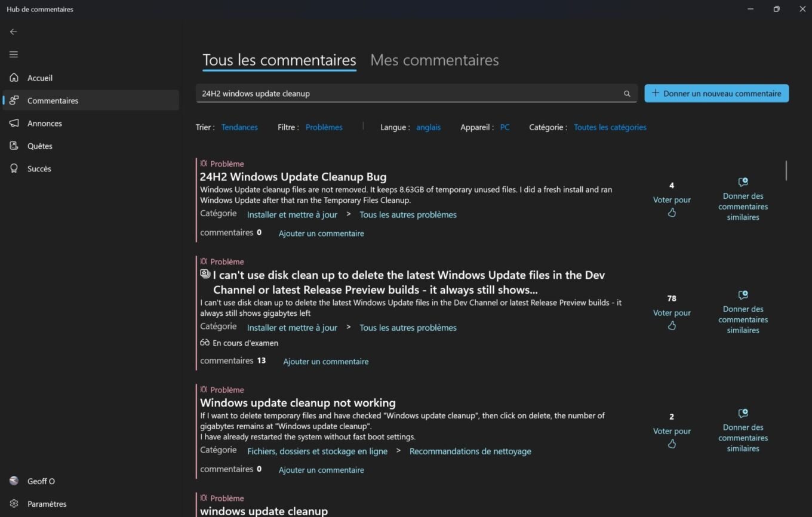Click the Accueil home icon
The image size is (812, 517).
coord(14,78)
